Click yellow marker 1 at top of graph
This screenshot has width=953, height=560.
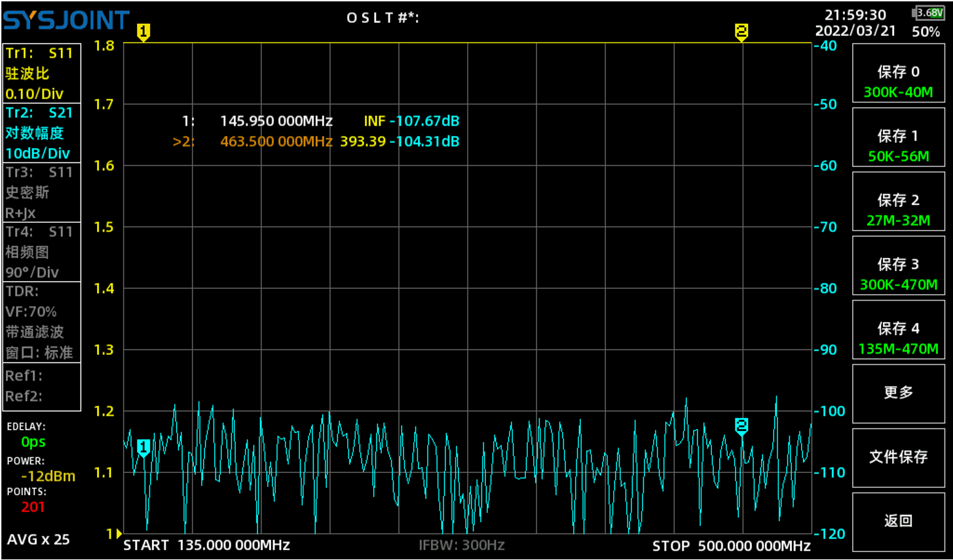tap(143, 32)
